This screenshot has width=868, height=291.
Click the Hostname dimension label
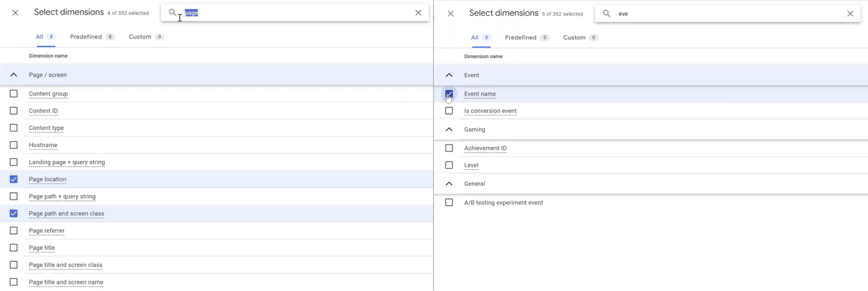tap(43, 145)
